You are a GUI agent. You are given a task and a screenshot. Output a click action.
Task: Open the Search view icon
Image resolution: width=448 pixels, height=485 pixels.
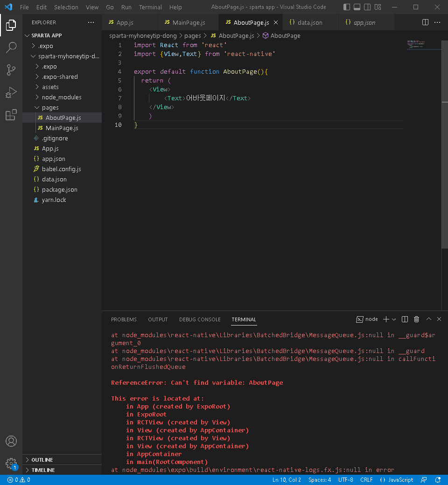coord(11,47)
